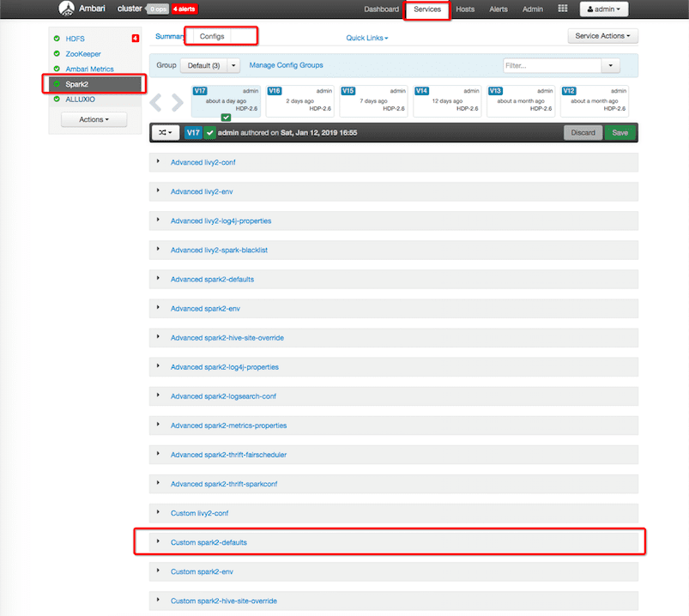The image size is (689, 616).
Task: Click the Ambari Metrics status icon
Action: 57,69
